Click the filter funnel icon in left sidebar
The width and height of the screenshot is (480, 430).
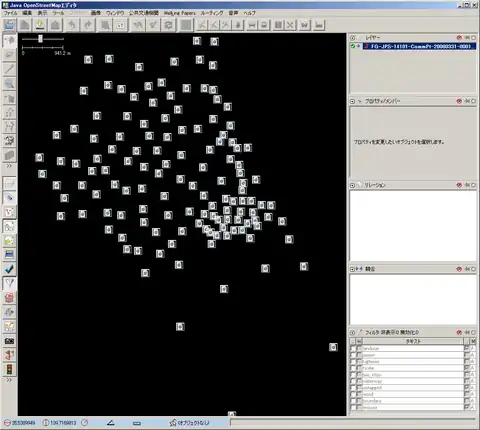9,283
